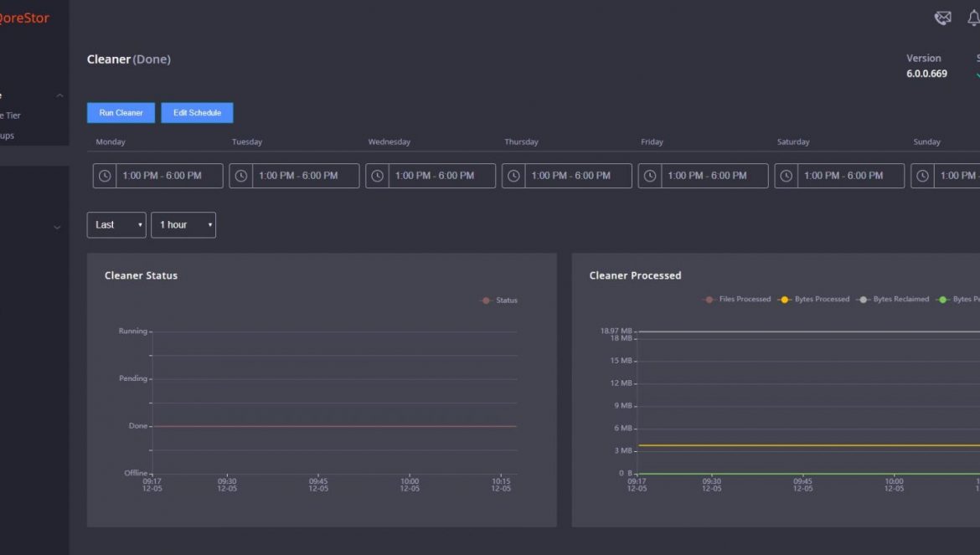Toggle Files Processed legend series

737,300
